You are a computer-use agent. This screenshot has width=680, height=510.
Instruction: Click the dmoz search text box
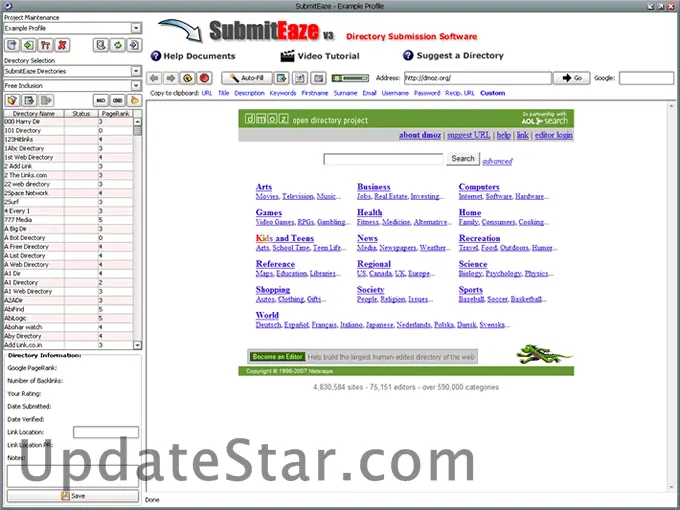(x=384, y=159)
